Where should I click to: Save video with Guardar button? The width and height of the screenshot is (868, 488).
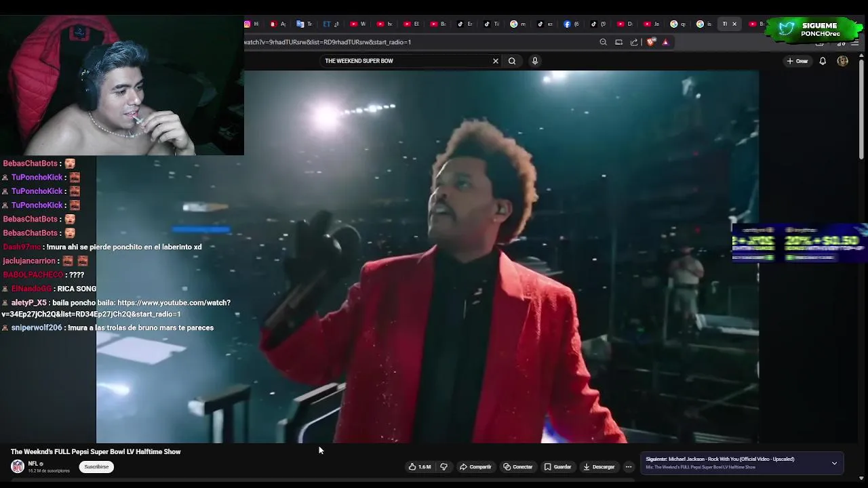coord(558,467)
